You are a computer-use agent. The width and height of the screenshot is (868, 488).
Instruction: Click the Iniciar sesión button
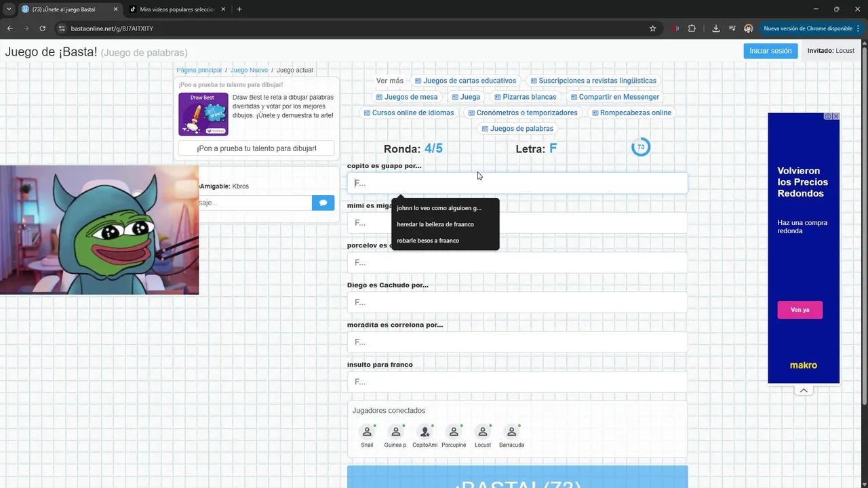coord(770,51)
